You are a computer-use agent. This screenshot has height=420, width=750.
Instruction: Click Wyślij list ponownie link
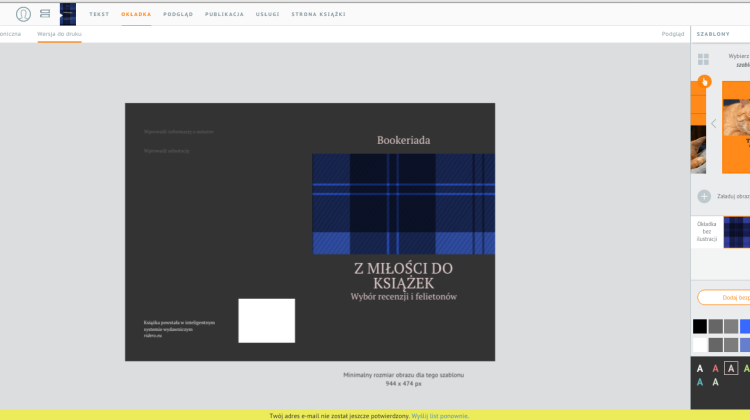coord(439,416)
